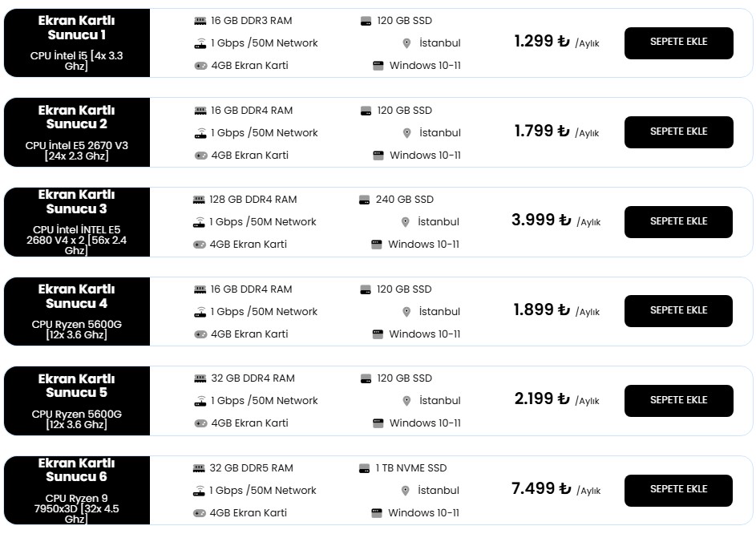Click Windows icon in Ekran Kartlı Sunucu 2 row
This screenshot has height=534, width=756.
coord(378,156)
